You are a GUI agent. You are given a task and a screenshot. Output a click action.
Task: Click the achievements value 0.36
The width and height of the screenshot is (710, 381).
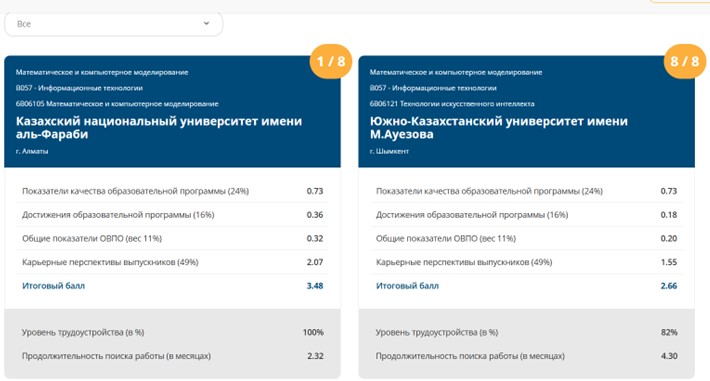click(315, 215)
